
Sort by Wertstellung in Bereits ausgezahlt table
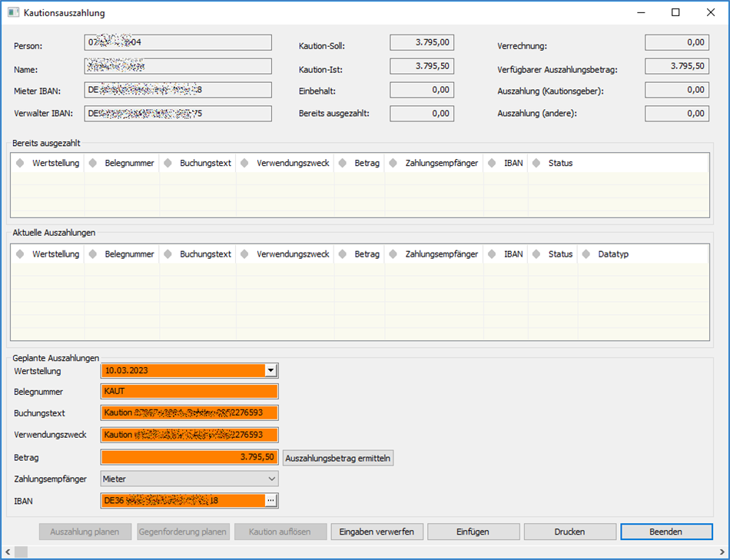point(55,163)
